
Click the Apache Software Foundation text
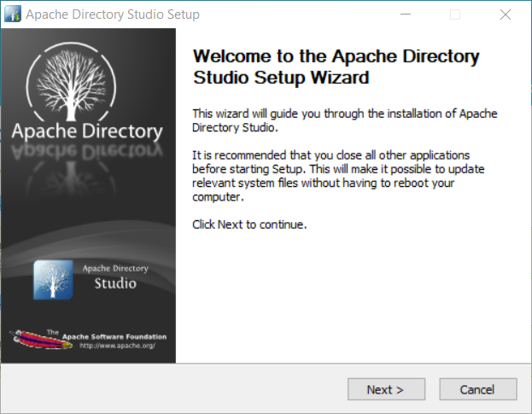[x=114, y=336]
